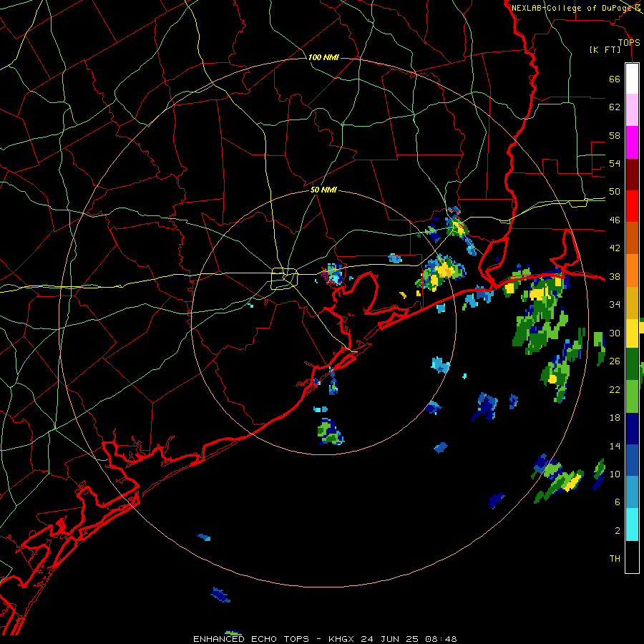
Task: Click the legend value "30"
Action: click(x=615, y=333)
